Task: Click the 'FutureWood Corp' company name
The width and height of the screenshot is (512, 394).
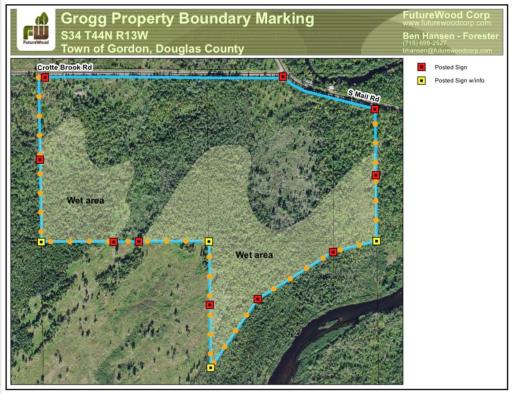Action: point(446,15)
